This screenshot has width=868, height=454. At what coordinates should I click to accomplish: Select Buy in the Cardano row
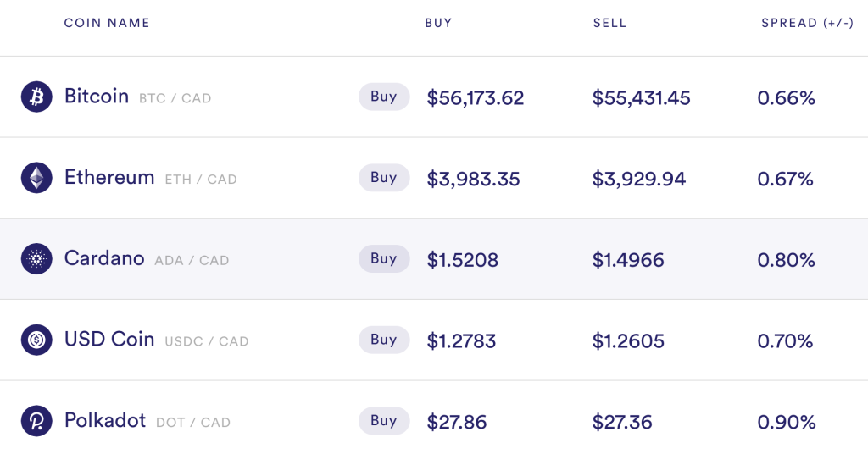pyautogui.click(x=384, y=259)
